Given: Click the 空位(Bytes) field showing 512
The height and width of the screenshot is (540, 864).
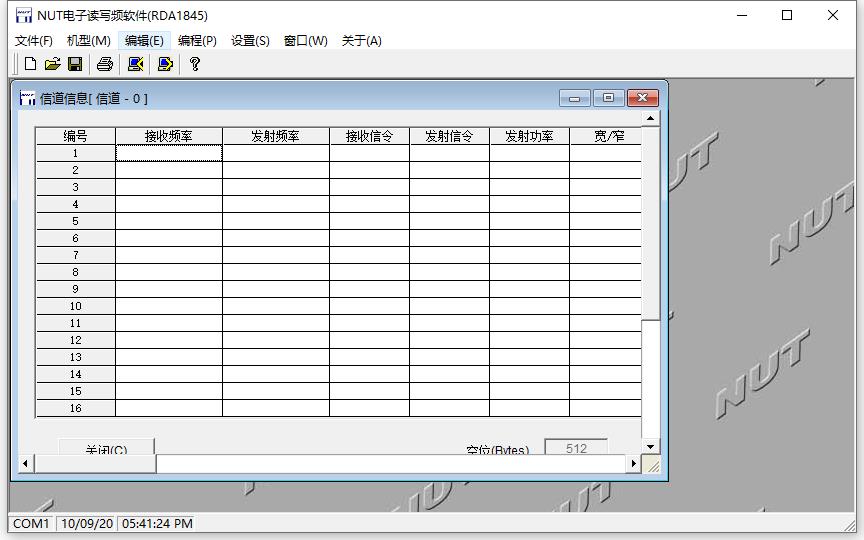Looking at the screenshot, I should 576,447.
